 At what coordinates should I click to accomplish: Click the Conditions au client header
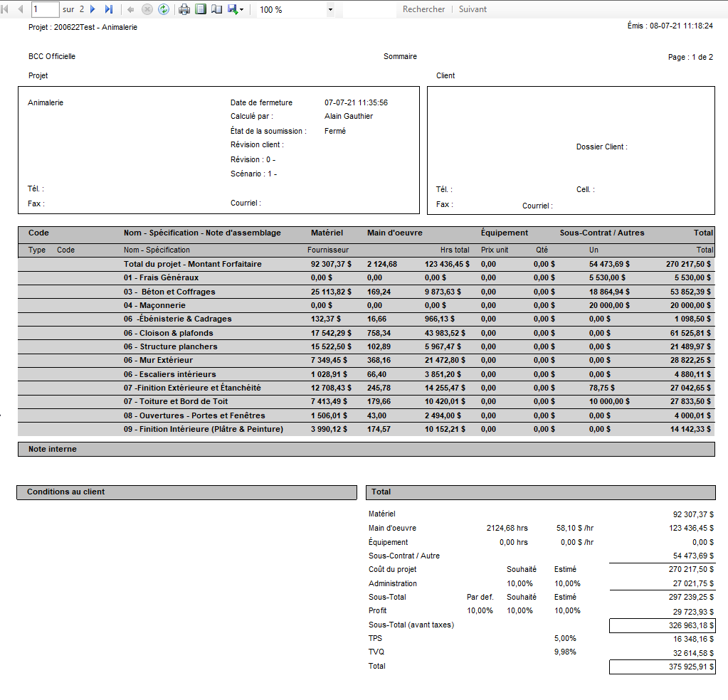pos(65,492)
